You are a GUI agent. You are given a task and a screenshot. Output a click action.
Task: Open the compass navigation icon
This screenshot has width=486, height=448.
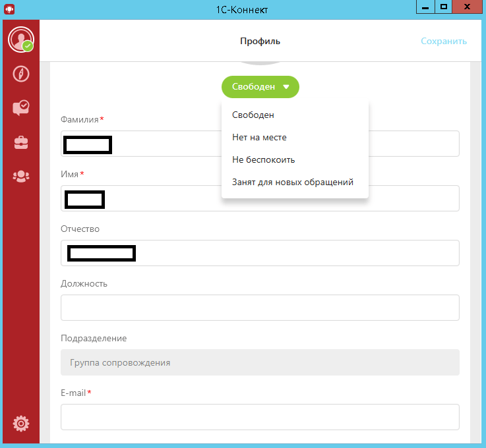click(x=20, y=74)
